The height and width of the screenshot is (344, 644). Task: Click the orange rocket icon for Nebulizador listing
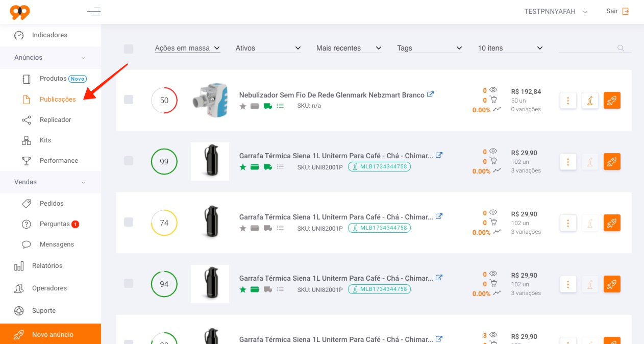tap(612, 101)
